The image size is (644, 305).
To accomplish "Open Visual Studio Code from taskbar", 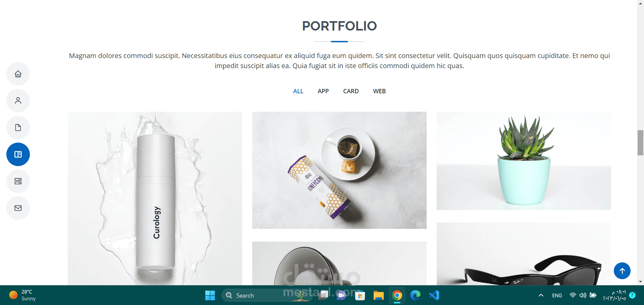I will (x=434, y=295).
